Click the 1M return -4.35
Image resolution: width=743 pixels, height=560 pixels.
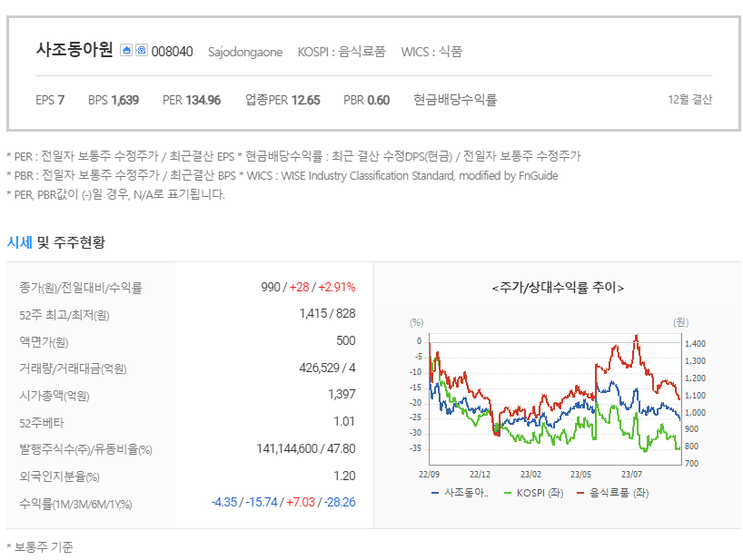(224, 502)
